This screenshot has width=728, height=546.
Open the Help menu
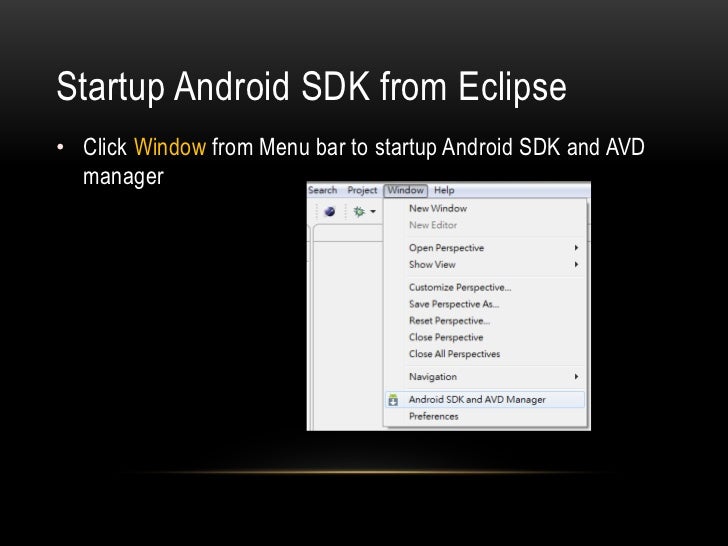pyautogui.click(x=444, y=190)
